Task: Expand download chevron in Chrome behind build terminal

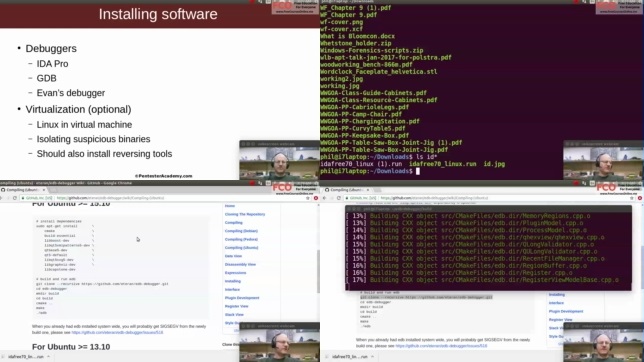Action: (373, 357)
